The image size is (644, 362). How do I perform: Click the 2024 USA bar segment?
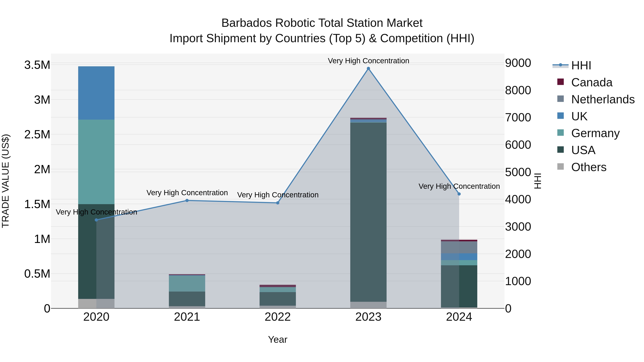(459, 286)
